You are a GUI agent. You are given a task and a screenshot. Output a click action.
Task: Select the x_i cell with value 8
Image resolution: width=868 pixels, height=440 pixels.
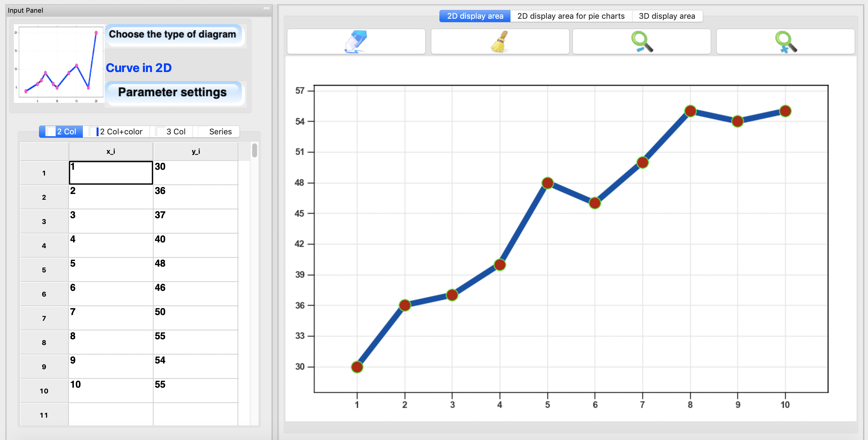tap(111, 343)
